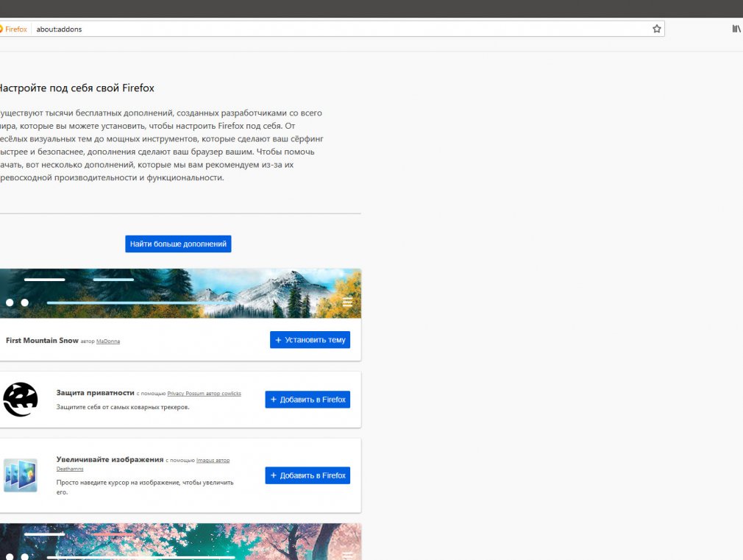The image size is (743, 560).
Task: Add the Imagus extension to Firefox
Action: pos(307,475)
